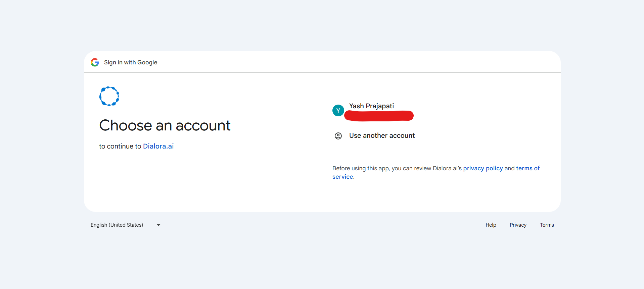
Task: Click the plain 'Dialora.ai's' word in the disclaimer
Action: click(447, 168)
